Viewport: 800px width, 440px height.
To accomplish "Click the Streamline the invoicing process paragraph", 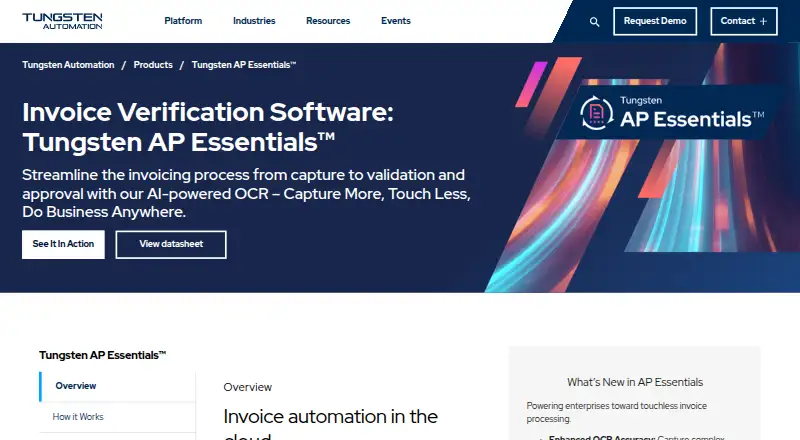I will [246, 193].
